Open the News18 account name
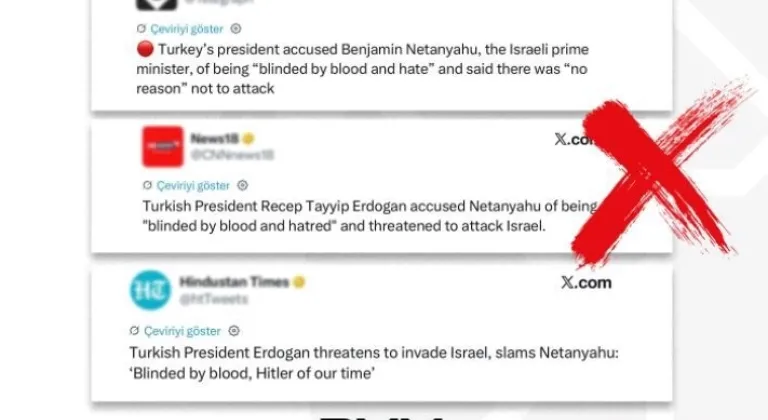This screenshot has width=768, height=420. point(214,139)
